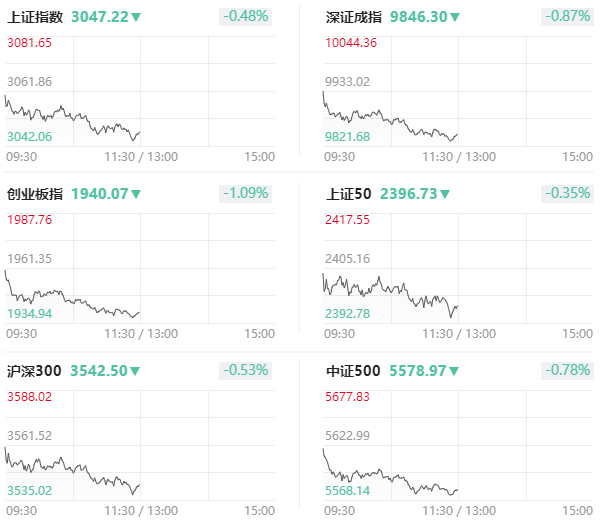Open the 上证50 index title
This screenshot has height=523, width=611.
(x=349, y=194)
